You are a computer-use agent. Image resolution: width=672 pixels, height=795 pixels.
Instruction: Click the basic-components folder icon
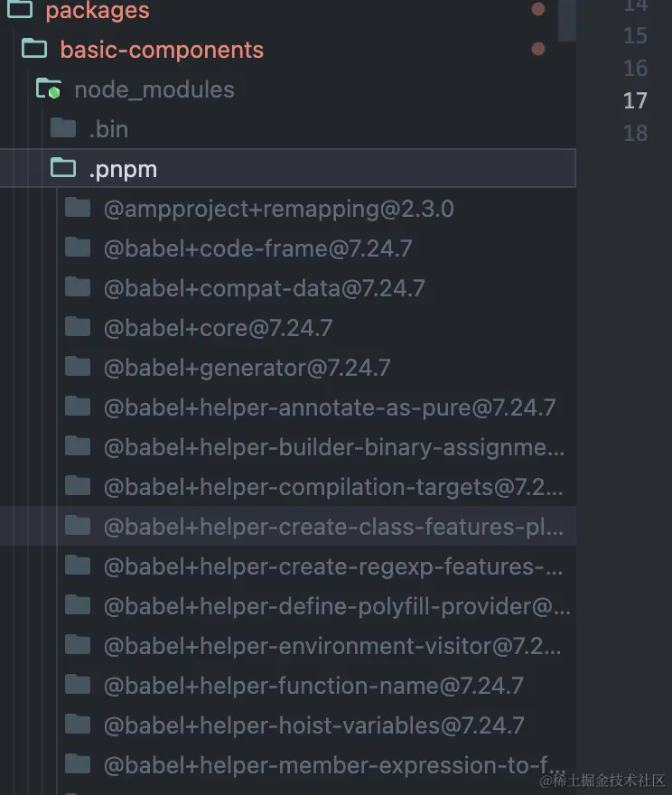point(34,50)
